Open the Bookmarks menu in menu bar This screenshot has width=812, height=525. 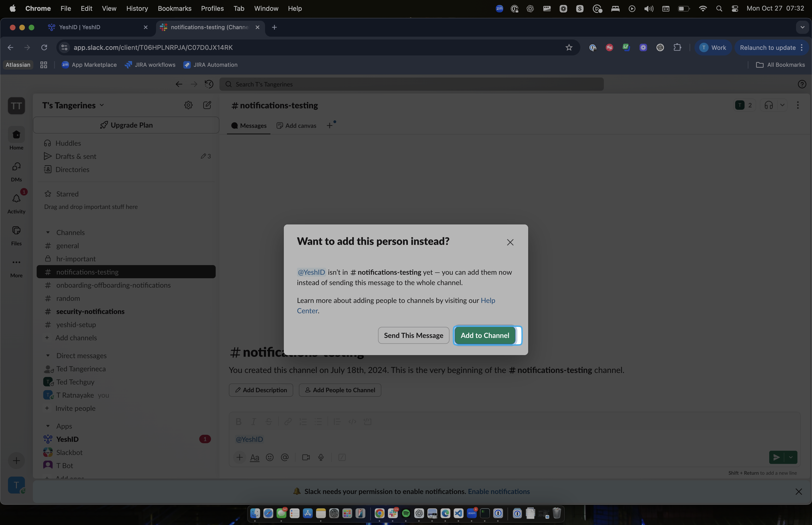175,8
